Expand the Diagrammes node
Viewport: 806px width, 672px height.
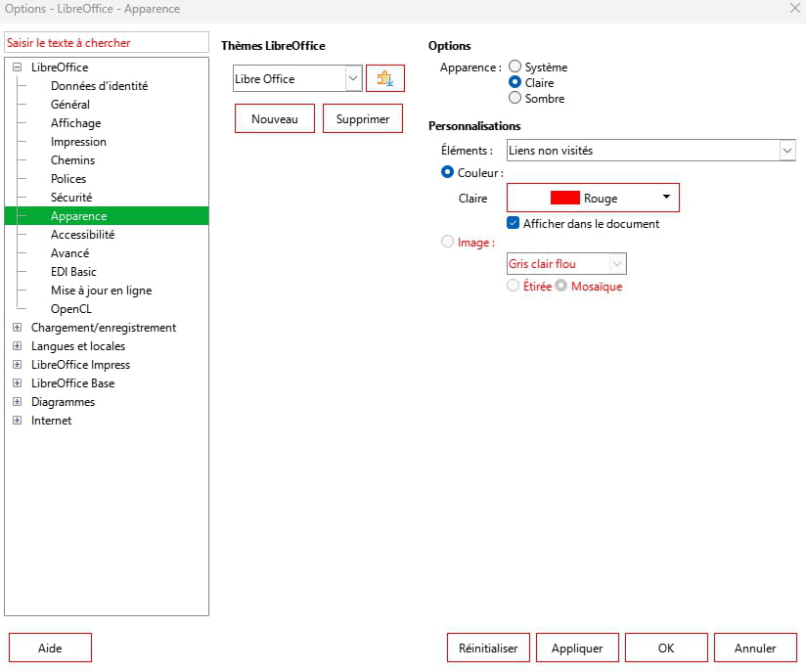[17, 401]
